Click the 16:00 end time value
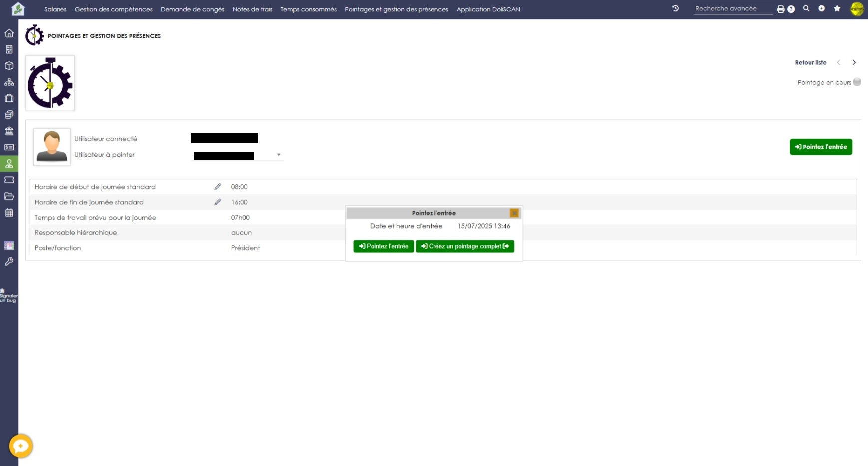The image size is (868, 466). point(239,202)
